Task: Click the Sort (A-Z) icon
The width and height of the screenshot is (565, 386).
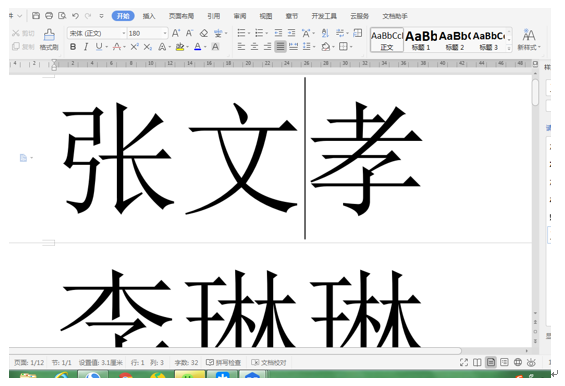Action: [x=325, y=33]
